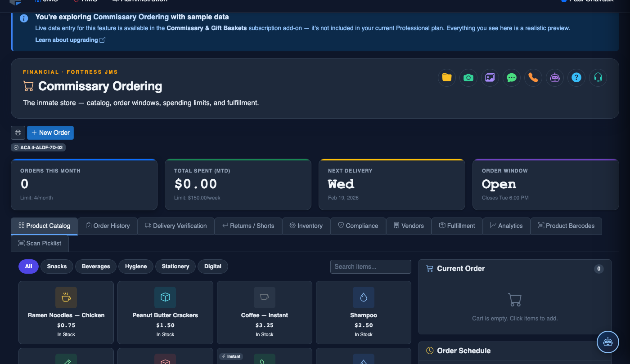The width and height of the screenshot is (630, 364).
Task: Click the "Limit: $150.00/week" text
Action: (x=197, y=198)
